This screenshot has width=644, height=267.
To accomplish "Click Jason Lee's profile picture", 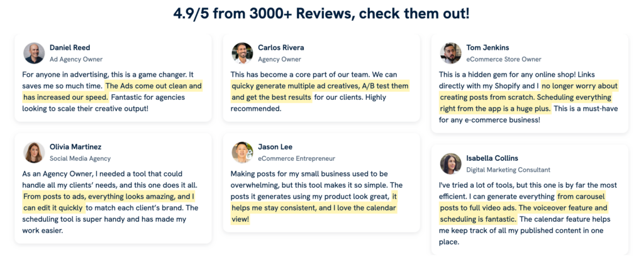I will (242, 153).
